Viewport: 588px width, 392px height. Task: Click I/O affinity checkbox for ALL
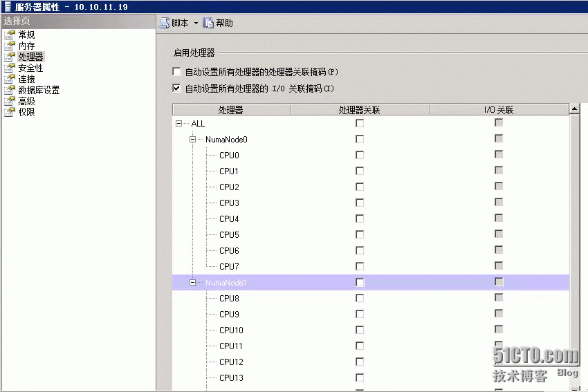(499, 122)
